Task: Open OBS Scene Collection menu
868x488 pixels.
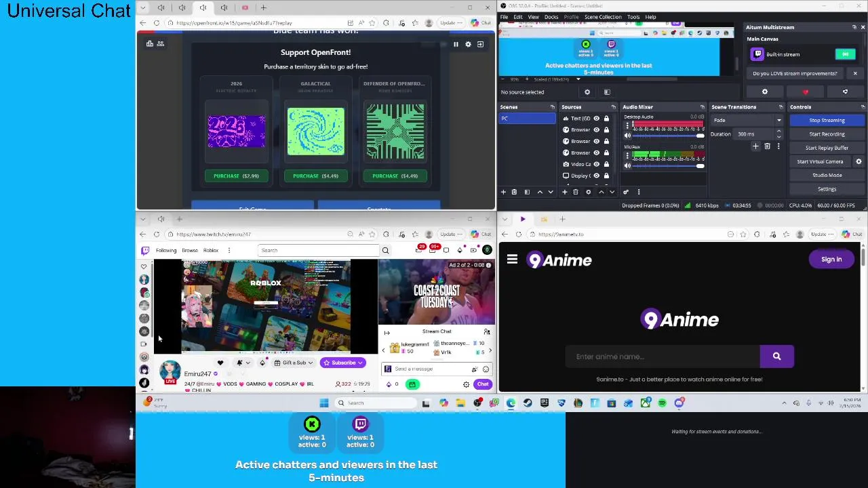Action: click(603, 17)
